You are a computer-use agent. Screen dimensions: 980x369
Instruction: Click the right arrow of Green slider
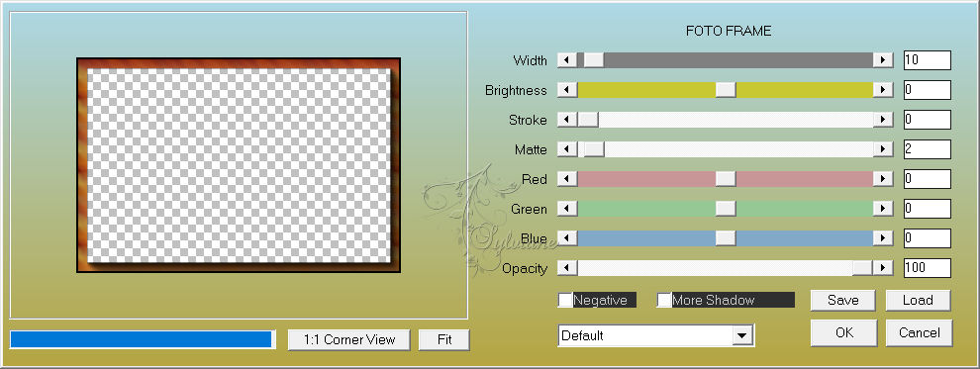[x=883, y=209]
